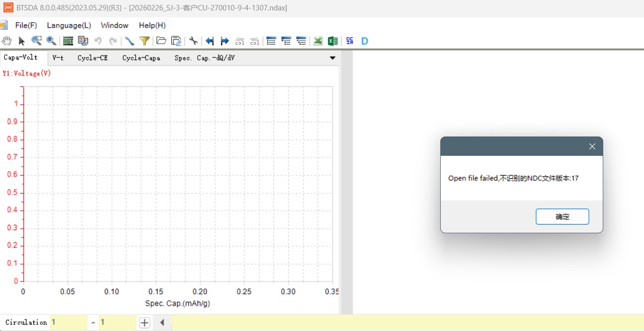The height and width of the screenshot is (331, 644).
Task: Click the open folder icon
Action: point(161,41)
